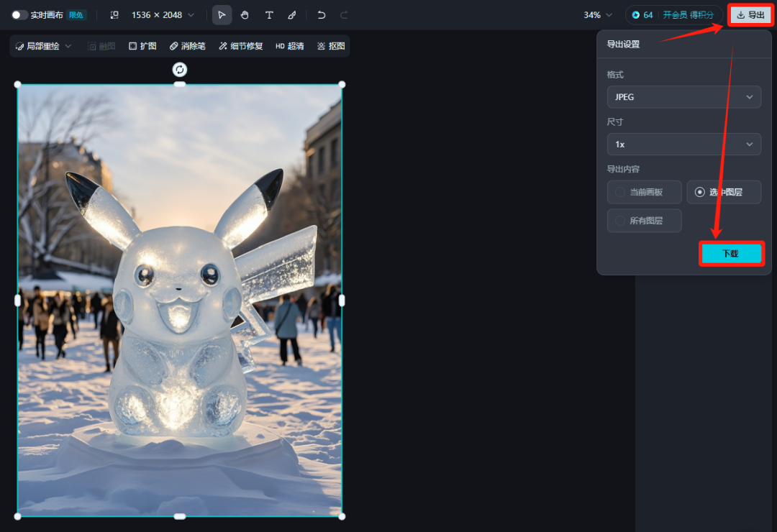Screen dimensions: 777x532
Task: Select the 当前画板 export option
Action: click(x=644, y=192)
